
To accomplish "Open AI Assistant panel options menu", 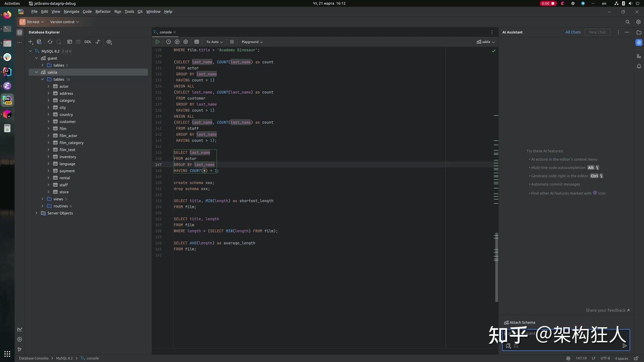I will (x=618, y=32).
